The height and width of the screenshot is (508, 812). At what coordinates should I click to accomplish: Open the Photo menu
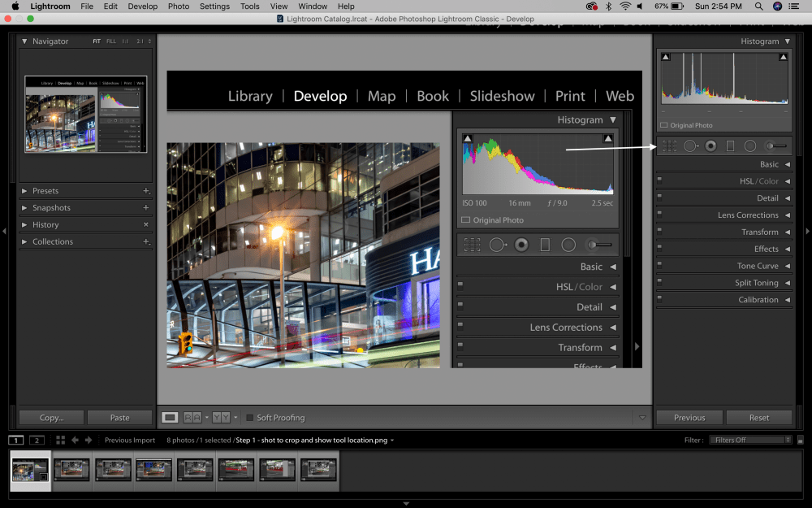click(x=178, y=7)
